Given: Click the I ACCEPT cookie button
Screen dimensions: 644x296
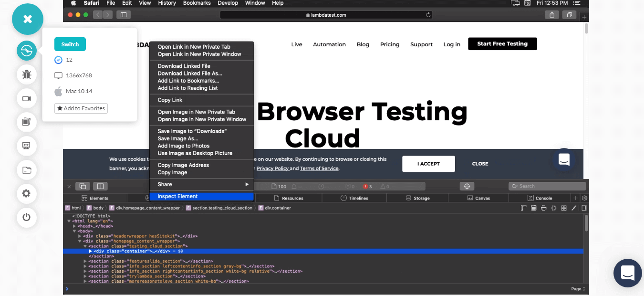Looking at the screenshot, I should 428,164.
